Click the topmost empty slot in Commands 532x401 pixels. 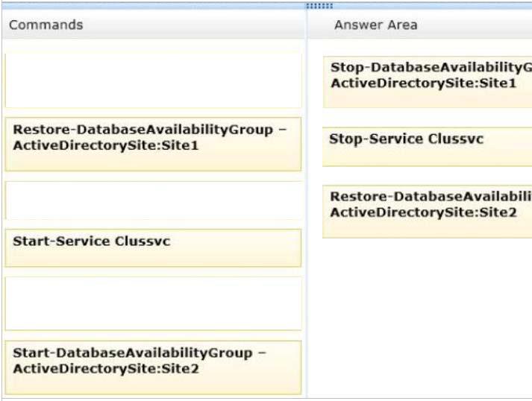pyautogui.click(x=154, y=80)
